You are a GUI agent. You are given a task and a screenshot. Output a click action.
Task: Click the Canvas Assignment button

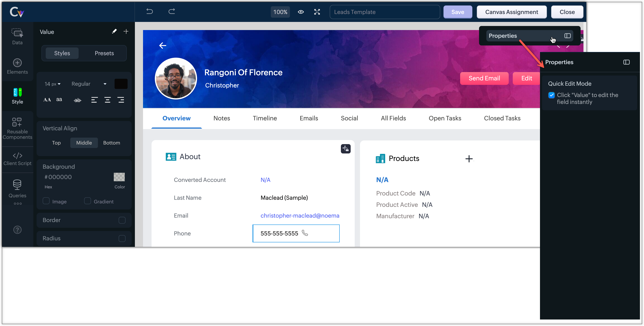[512, 12]
